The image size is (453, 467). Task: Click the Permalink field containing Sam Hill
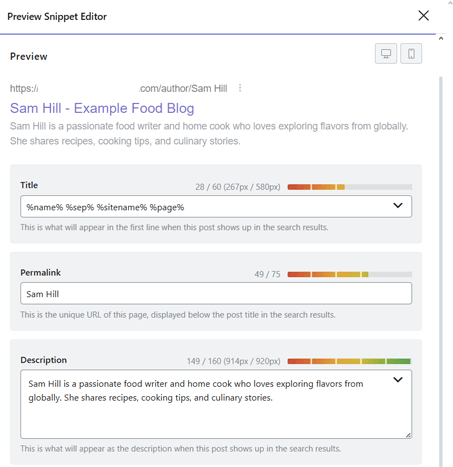(216, 294)
